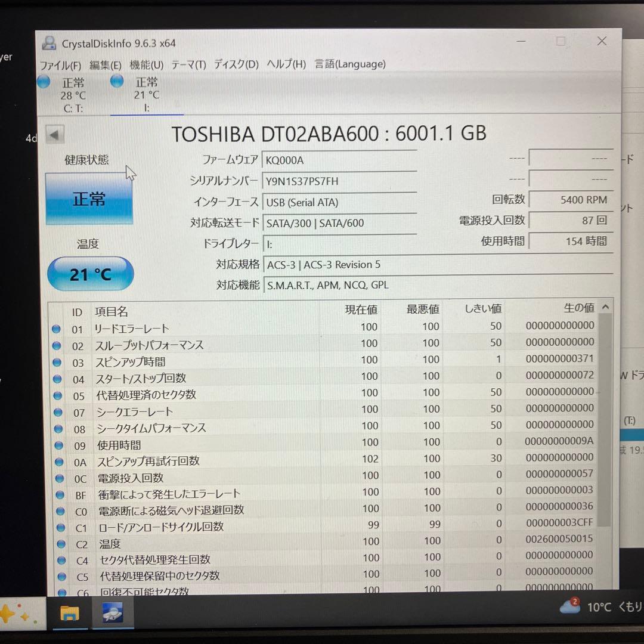Click the scroll up arrow of SMART list
The height and width of the screenshot is (644, 644).
tap(605, 307)
